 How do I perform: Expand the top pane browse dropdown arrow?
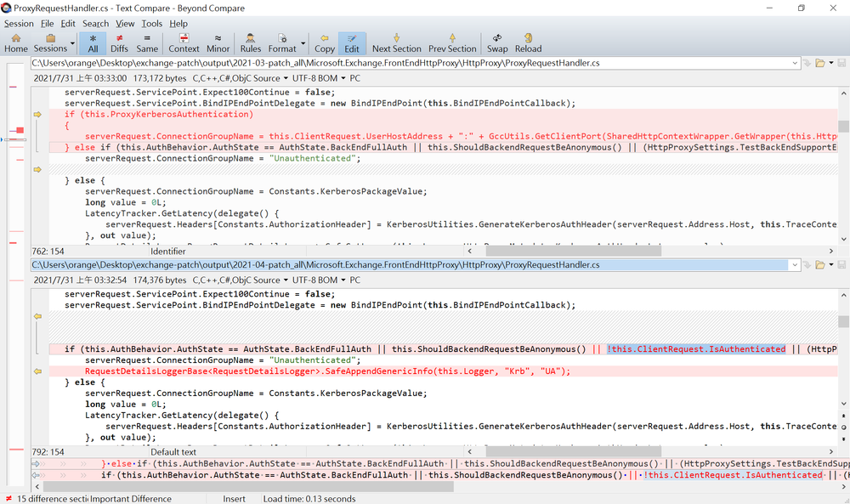tap(831, 63)
